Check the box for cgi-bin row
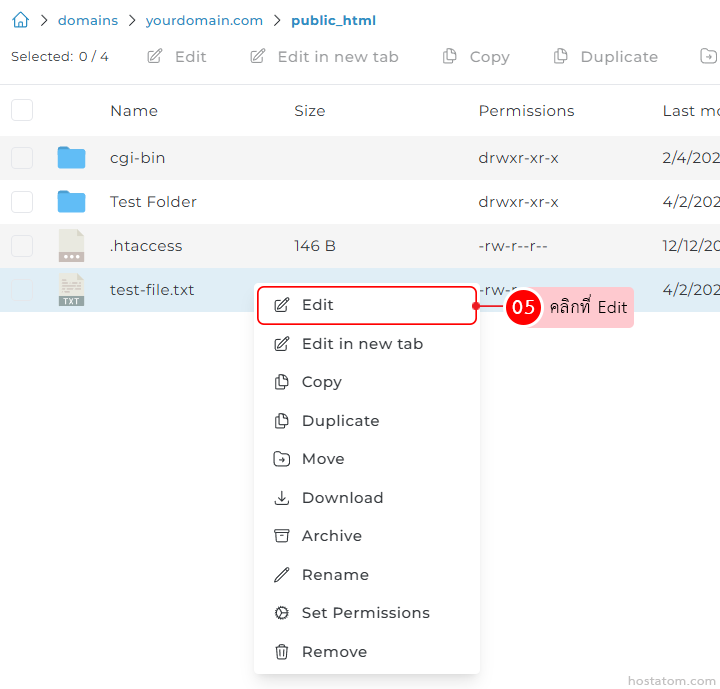The width and height of the screenshot is (720, 689). coord(22,158)
